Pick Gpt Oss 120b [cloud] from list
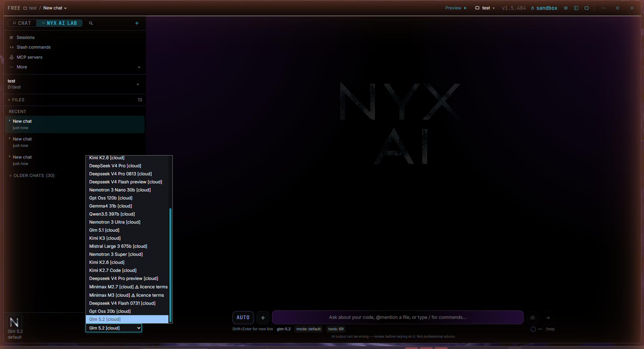 (127, 198)
